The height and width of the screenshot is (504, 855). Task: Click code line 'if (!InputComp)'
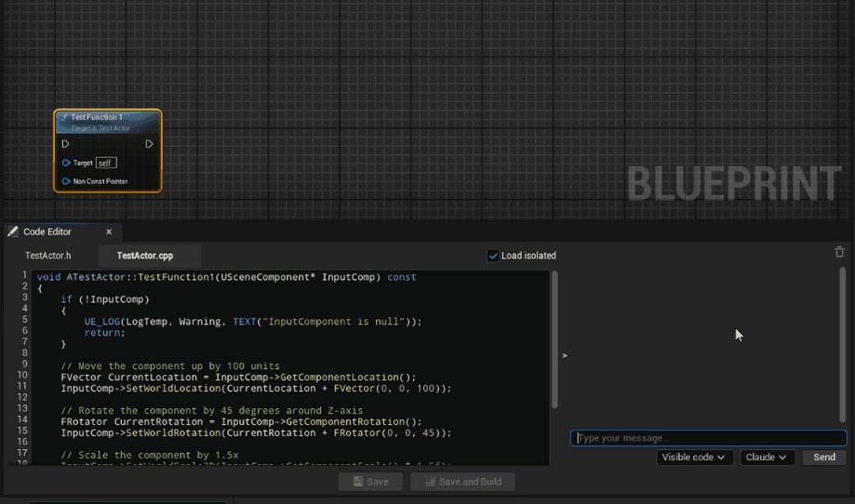(x=105, y=299)
